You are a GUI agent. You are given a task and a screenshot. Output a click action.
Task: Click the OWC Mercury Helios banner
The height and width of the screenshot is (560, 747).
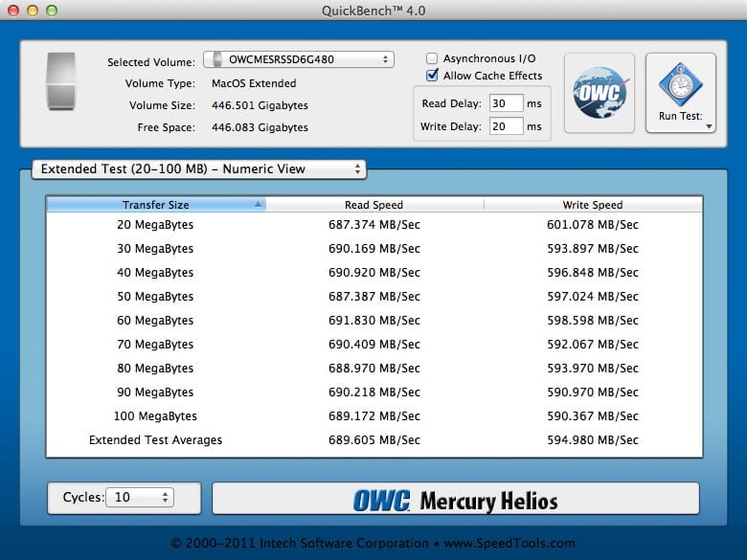tap(455, 499)
